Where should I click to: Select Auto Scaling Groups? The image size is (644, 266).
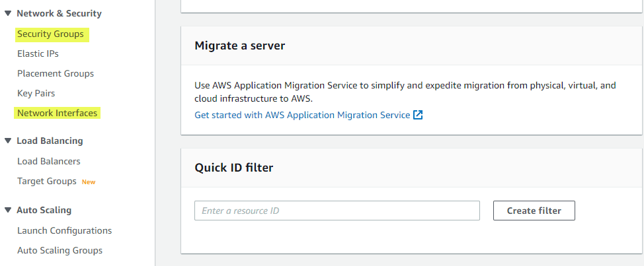pyautogui.click(x=60, y=250)
